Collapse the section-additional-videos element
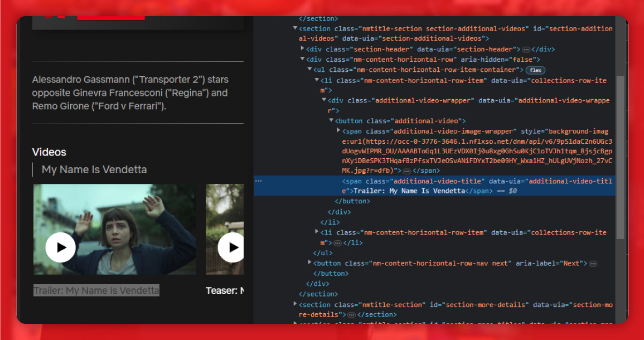This screenshot has width=644, height=340. (x=295, y=28)
